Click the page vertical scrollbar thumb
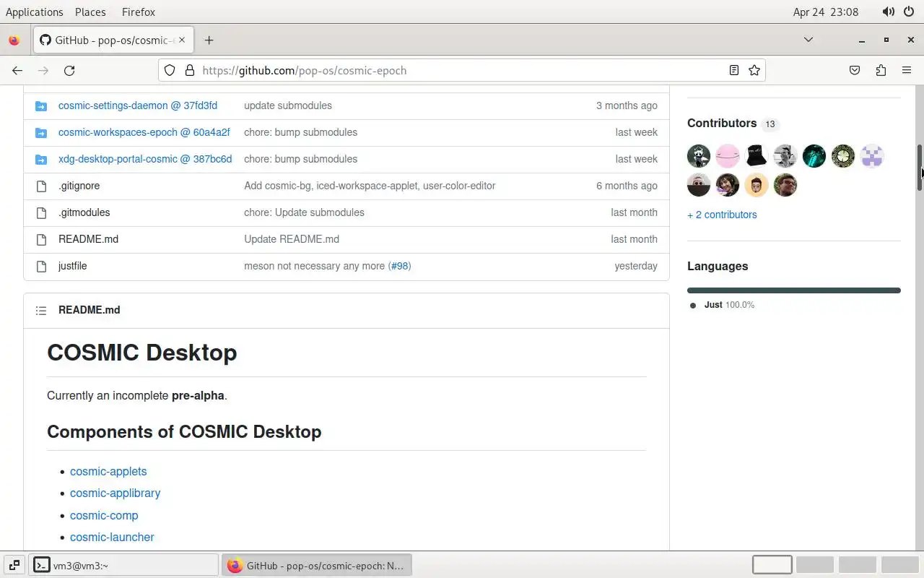 920,168
